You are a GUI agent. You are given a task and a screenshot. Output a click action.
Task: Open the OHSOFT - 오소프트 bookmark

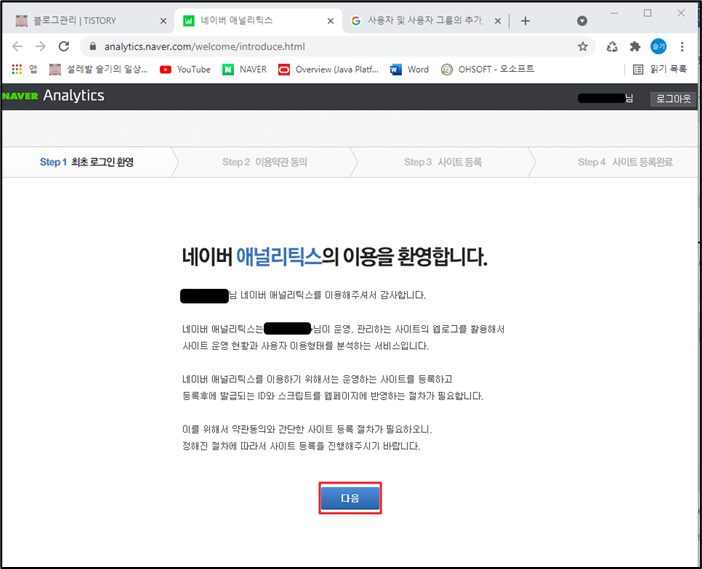[488, 69]
